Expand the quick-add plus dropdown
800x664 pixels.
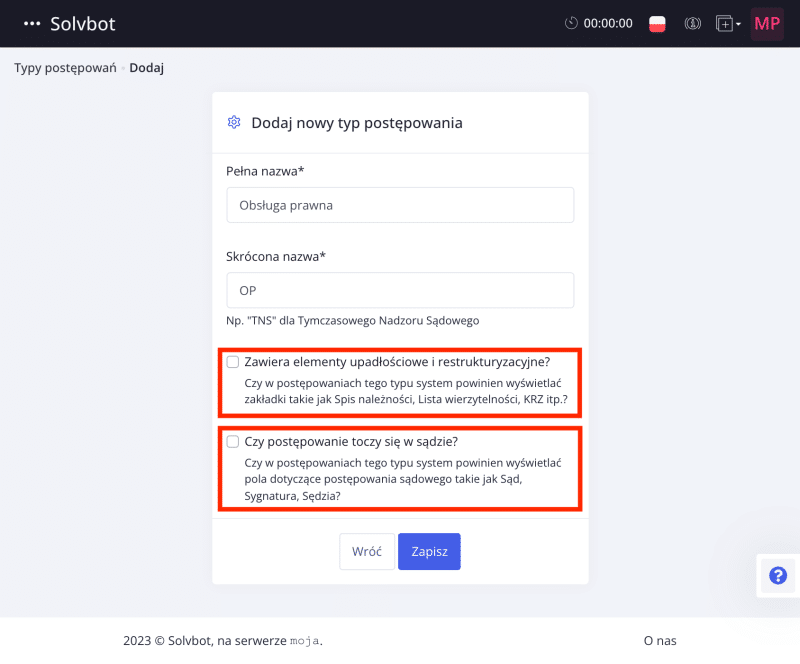tap(728, 23)
